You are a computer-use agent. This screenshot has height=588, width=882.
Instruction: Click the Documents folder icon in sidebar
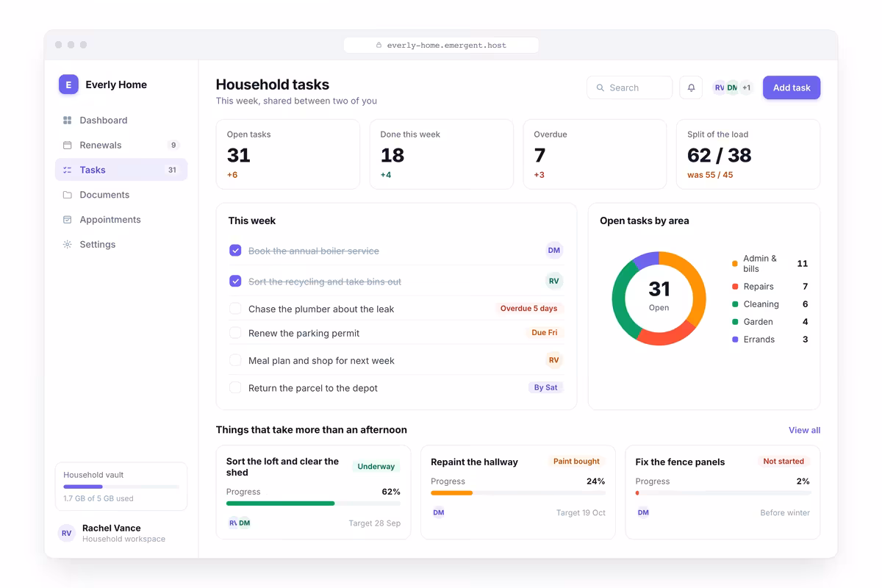pos(67,195)
